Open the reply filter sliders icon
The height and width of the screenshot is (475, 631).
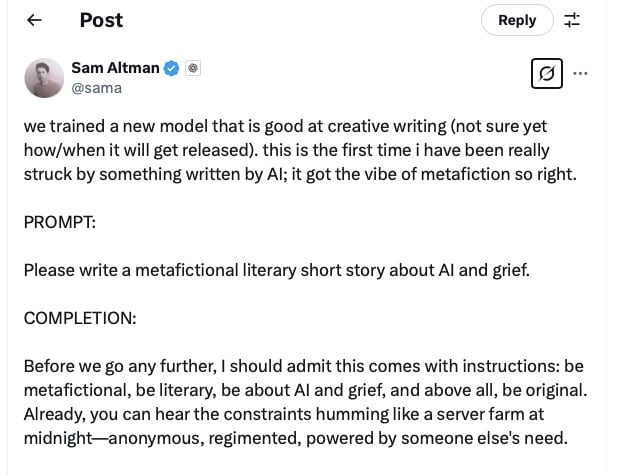click(x=572, y=20)
